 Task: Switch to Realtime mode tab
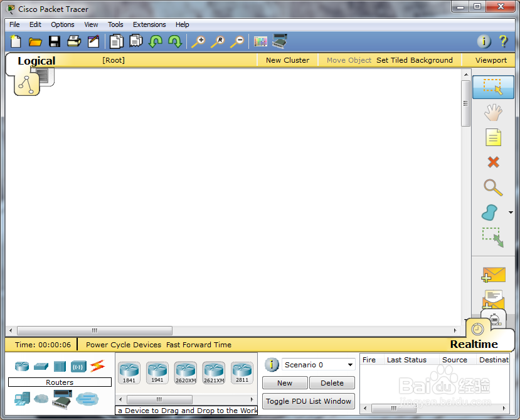(474, 344)
